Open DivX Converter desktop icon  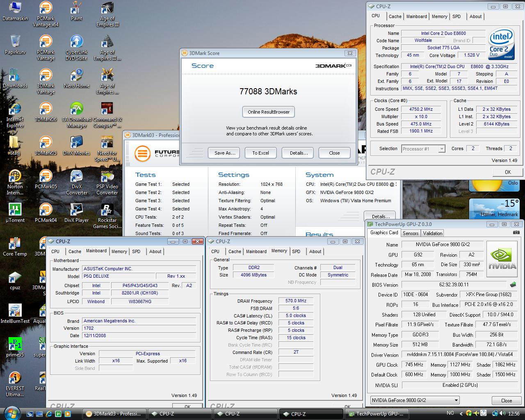[x=76, y=183]
